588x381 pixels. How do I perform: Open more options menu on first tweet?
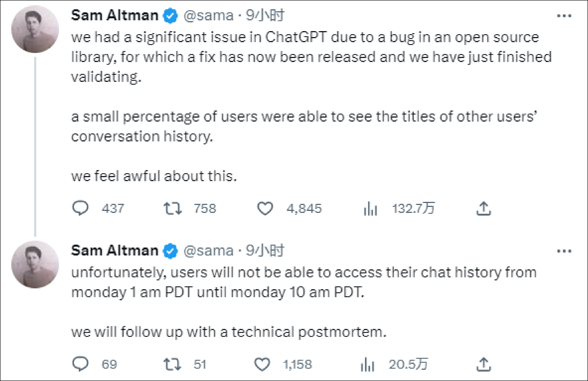564,16
